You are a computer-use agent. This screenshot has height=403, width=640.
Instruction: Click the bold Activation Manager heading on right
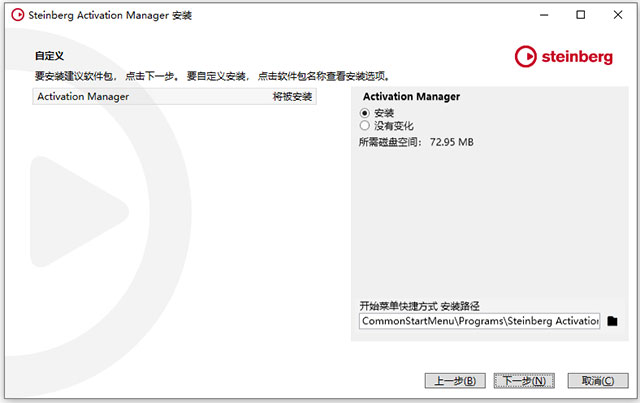click(x=411, y=97)
